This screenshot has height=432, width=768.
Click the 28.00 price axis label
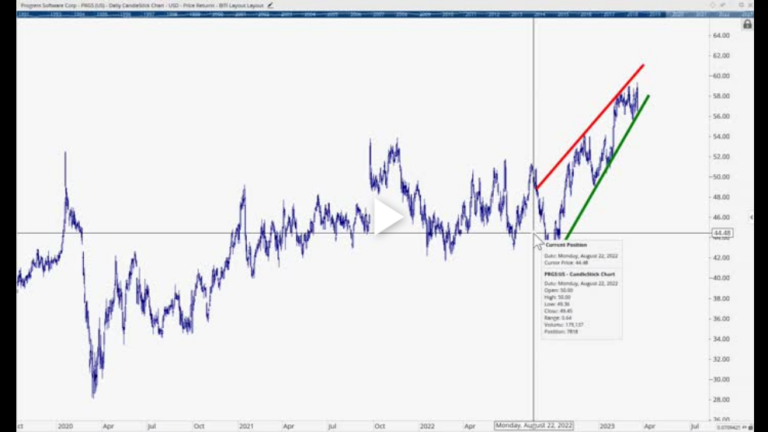tap(720, 400)
